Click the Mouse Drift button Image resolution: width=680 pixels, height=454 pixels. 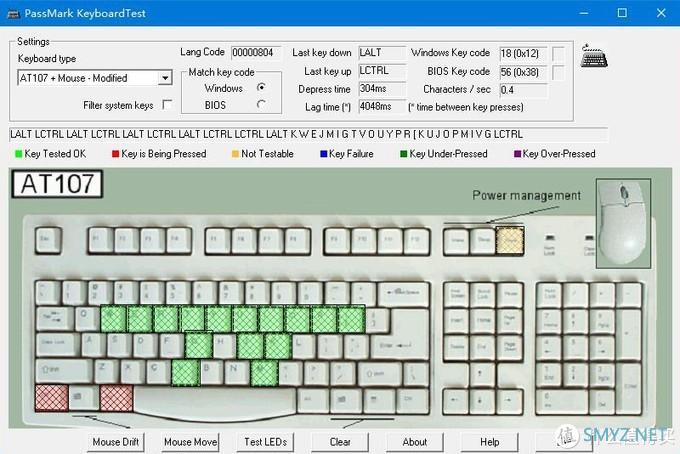[x=116, y=442]
